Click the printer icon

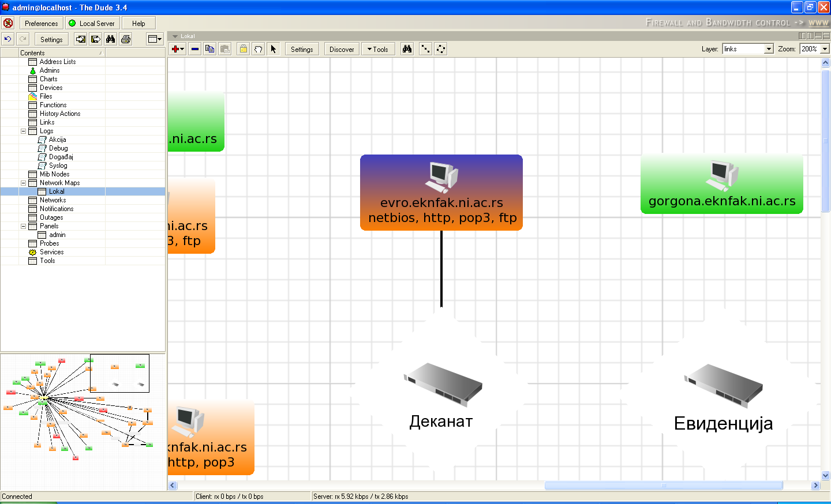(x=126, y=39)
